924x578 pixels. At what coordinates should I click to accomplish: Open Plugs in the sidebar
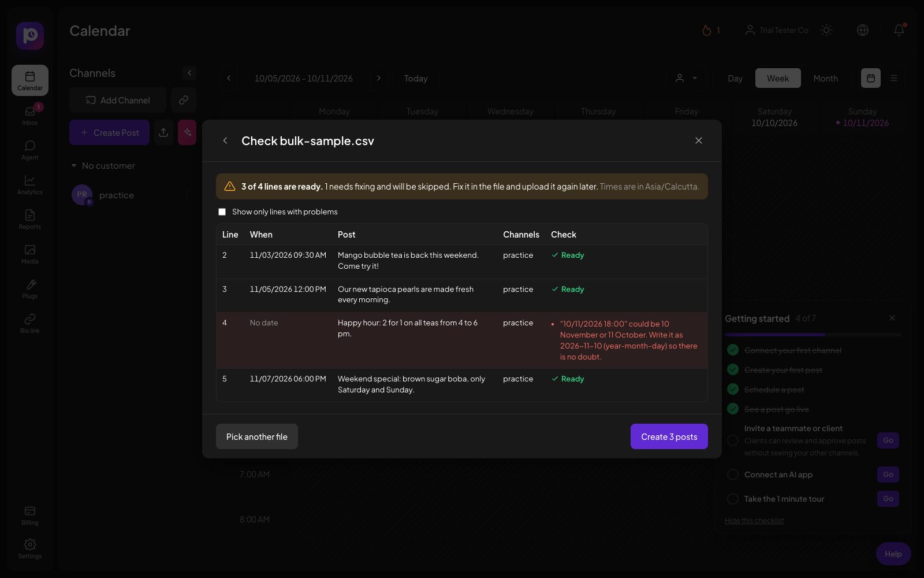pyautogui.click(x=30, y=288)
